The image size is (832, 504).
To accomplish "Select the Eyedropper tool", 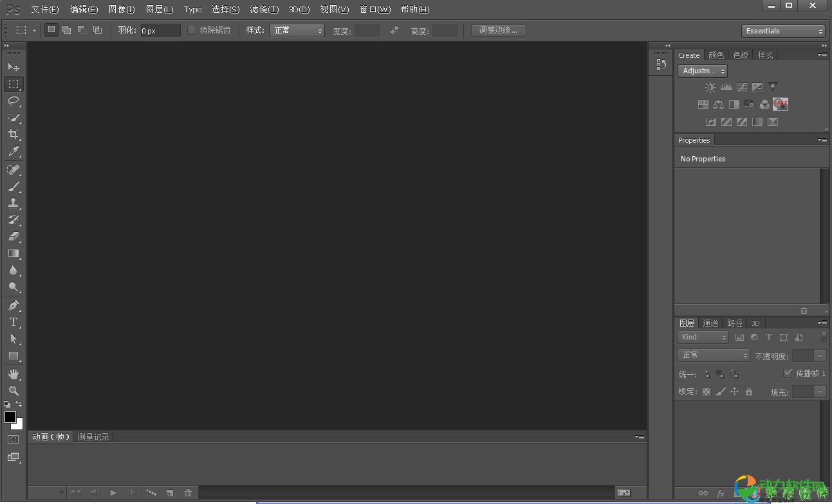I will (13, 152).
